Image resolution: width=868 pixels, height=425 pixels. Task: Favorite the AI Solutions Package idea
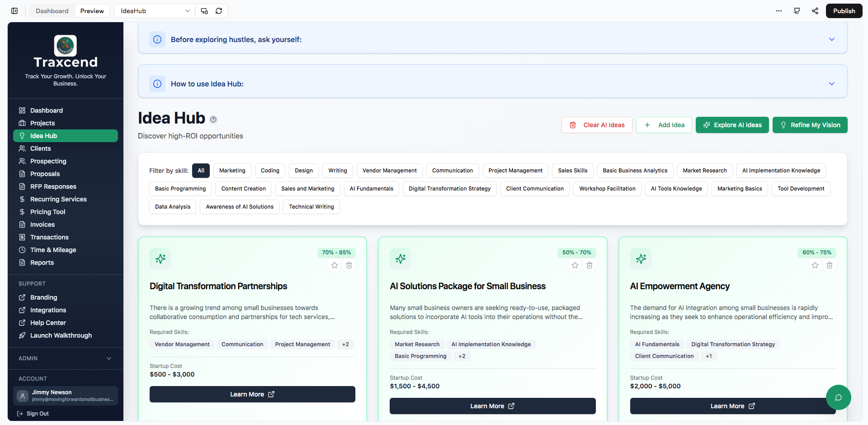point(575,265)
